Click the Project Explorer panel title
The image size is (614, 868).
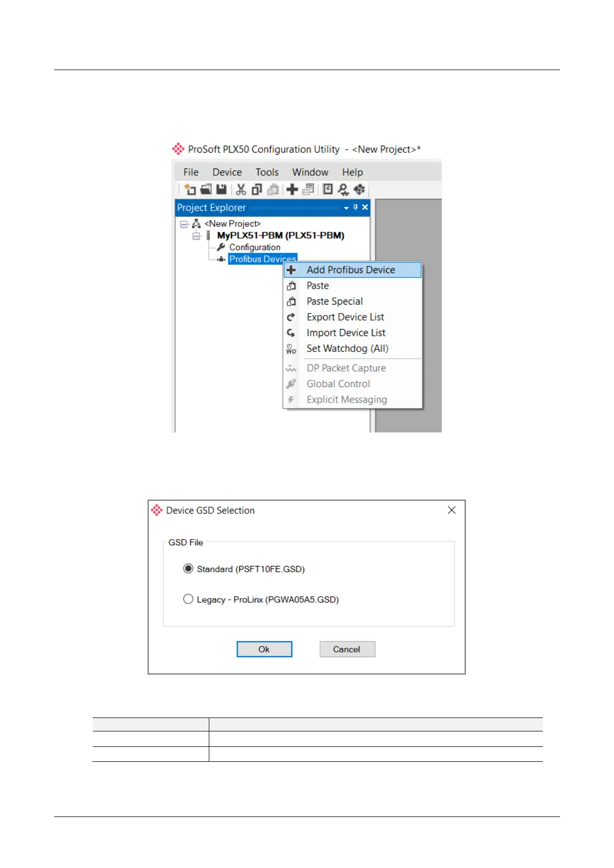[211, 208]
